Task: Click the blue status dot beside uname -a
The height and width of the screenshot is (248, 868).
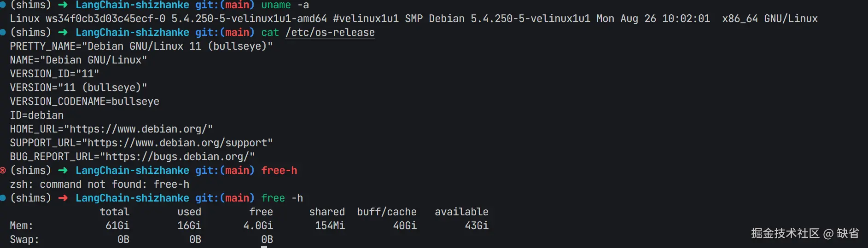Action: (x=2, y=5)
